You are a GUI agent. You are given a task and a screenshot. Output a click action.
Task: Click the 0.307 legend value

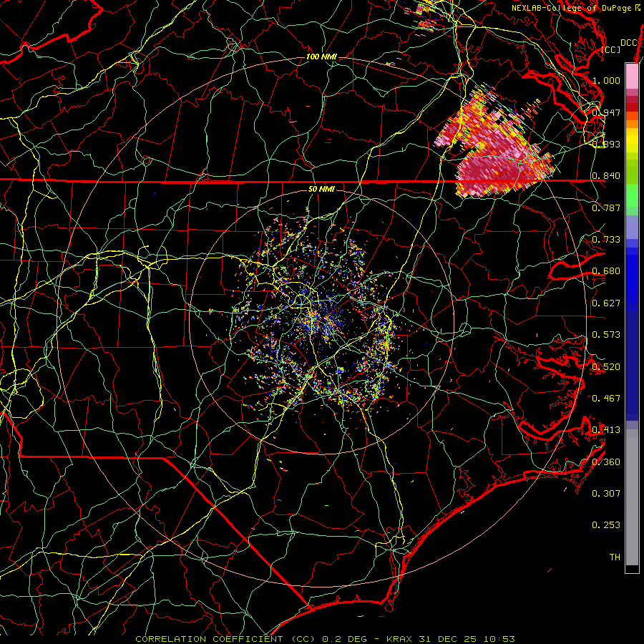(x=606, y=493)
